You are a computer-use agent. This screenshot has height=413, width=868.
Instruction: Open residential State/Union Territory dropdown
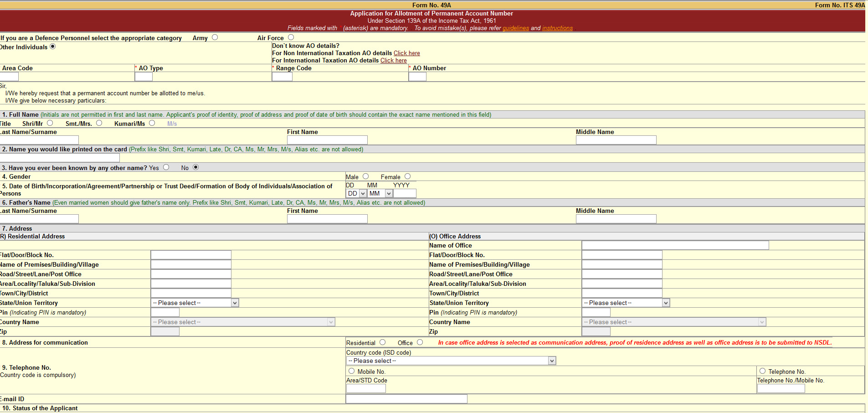[x=195, y=303]
